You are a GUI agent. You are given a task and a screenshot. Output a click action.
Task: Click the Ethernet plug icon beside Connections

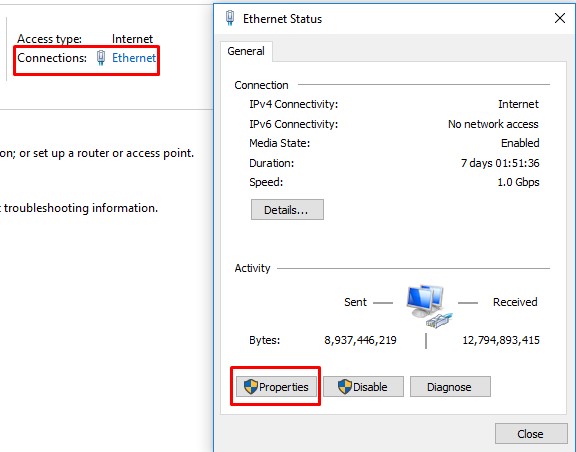click(x=101, y=58)
